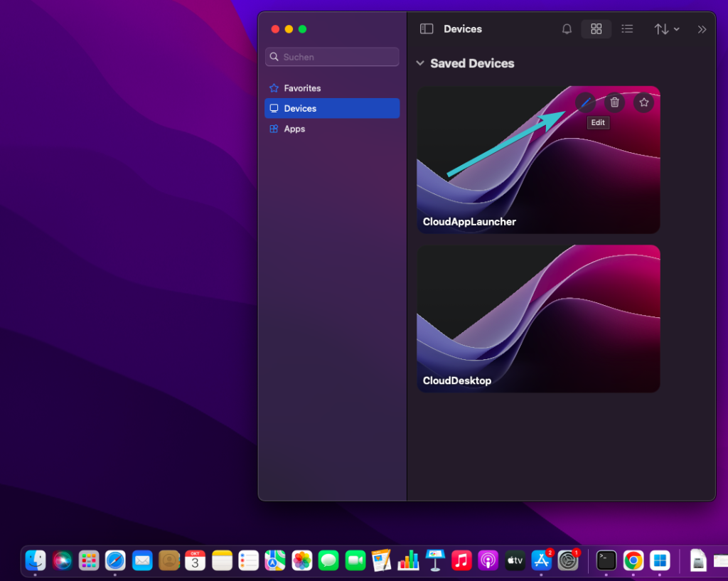Open Keynote from the Dock
Image resolution: width=728 pixels, height=581 pixels.
tap(435, 560)
